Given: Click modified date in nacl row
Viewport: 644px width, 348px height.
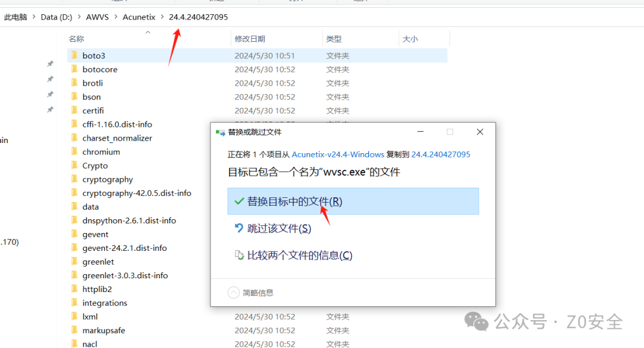Looking at the screenshot, I should click(265, 344).
